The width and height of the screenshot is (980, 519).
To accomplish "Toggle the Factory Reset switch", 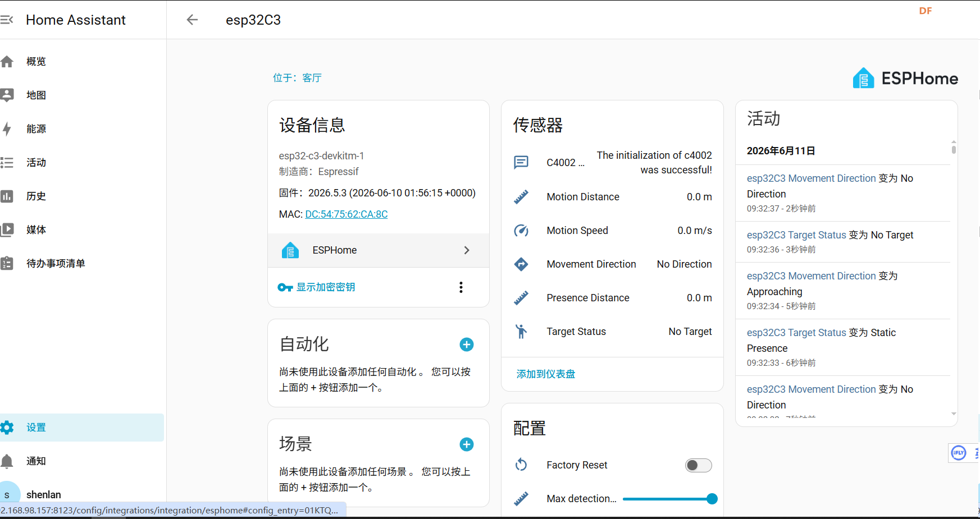I will pyautogui.click(x=698, y=465).
